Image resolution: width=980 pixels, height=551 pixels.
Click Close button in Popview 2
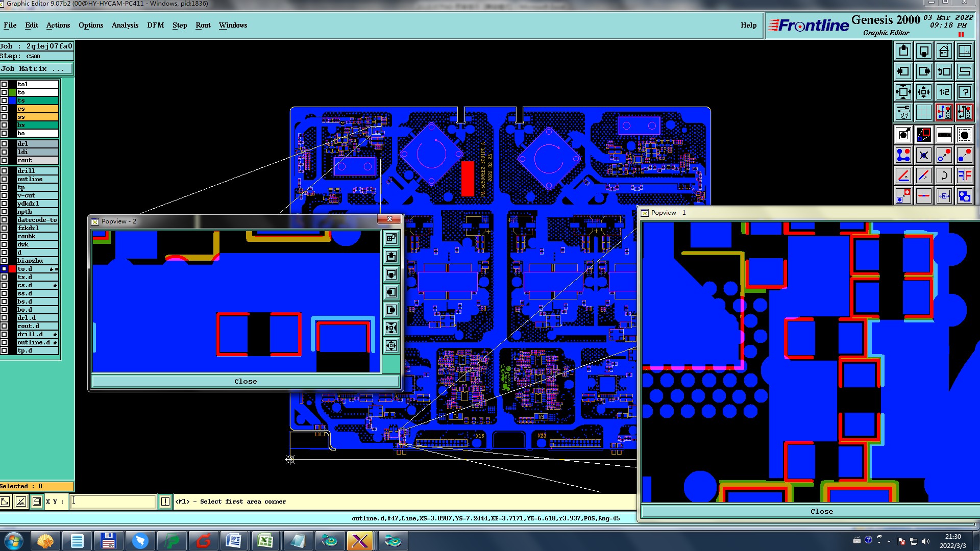coord(245,381)
